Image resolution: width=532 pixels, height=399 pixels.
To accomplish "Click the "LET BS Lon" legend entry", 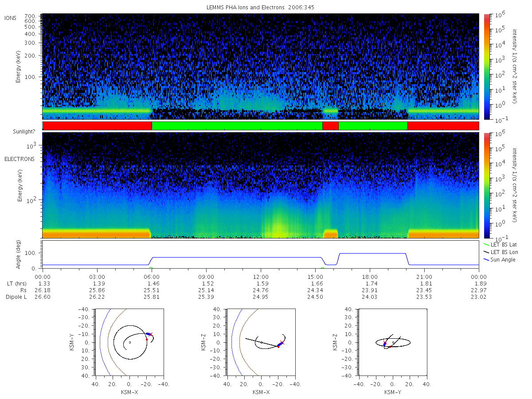I will (500, 252).
